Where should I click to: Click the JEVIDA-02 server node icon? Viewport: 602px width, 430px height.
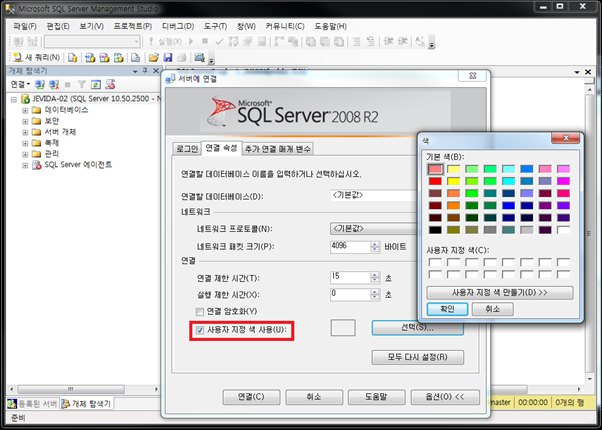tap(25, 99)
